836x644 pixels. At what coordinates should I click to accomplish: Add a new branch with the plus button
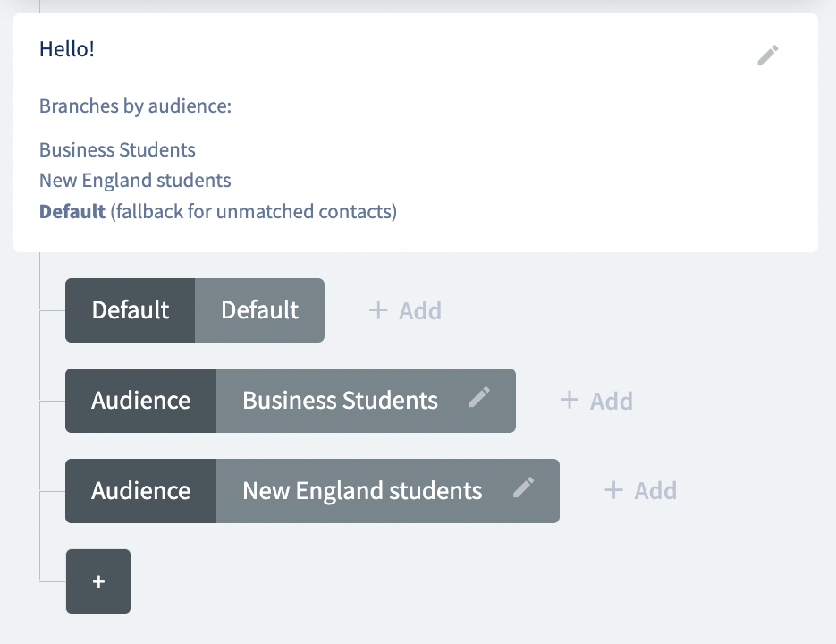pyautogui.click(x=98, y=581)
